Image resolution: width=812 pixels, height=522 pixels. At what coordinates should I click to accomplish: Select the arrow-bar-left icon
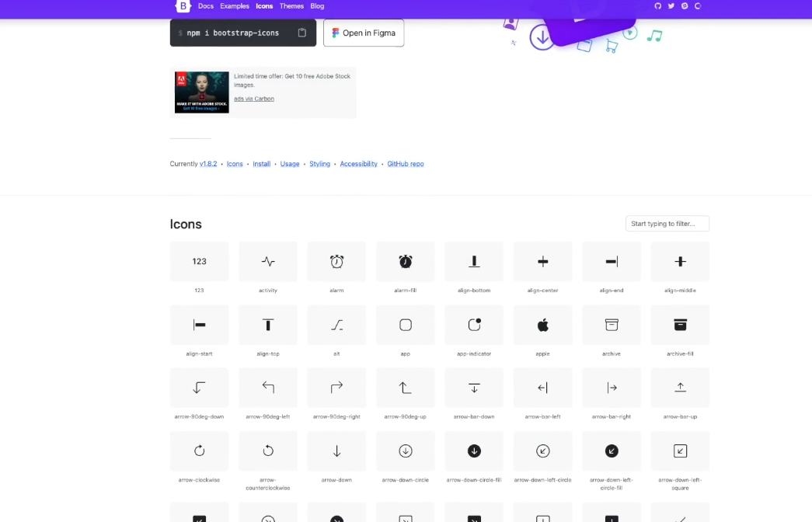pos(542,388)
